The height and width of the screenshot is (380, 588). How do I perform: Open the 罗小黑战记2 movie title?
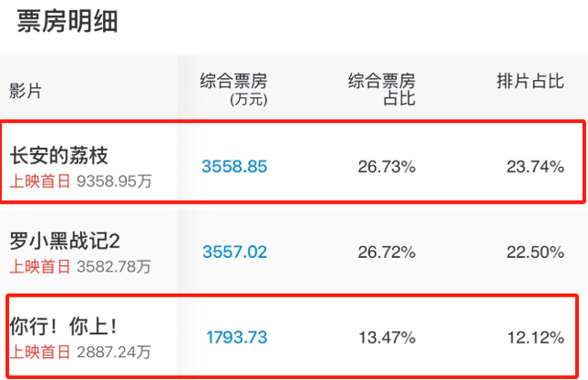click(x=64, y=240)
